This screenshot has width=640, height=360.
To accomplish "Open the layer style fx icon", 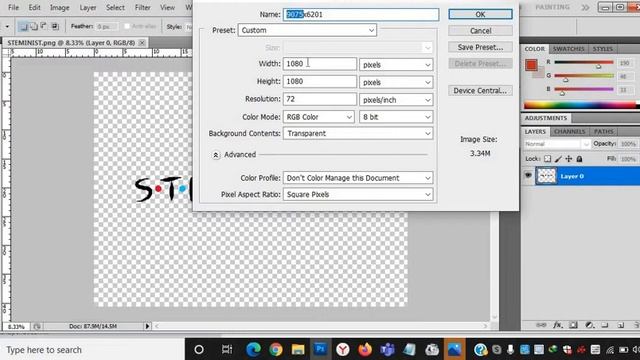I will coord(558,325).
